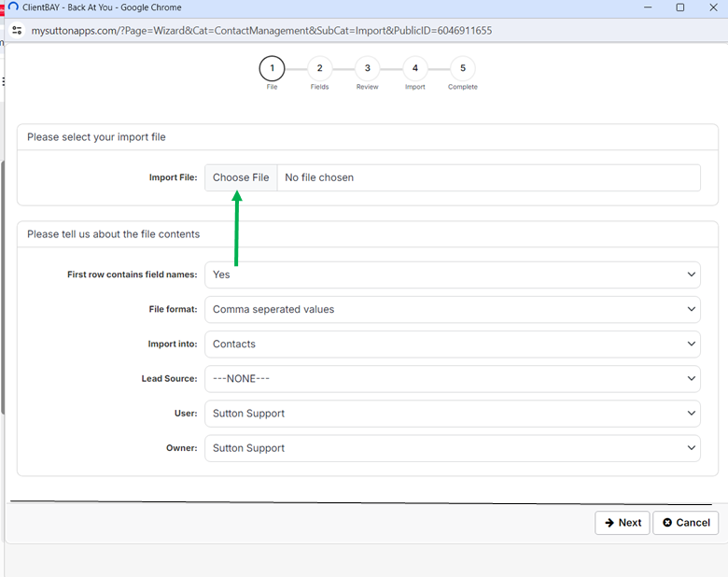Maximize the Chrome window
Screen dimensions: 728x577
click(x=679, y=7)
